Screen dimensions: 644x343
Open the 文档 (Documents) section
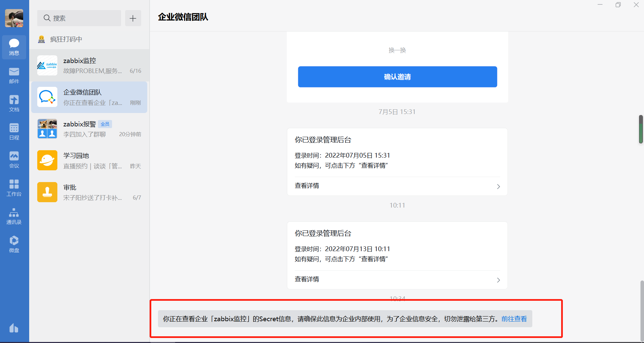(14, 103)
